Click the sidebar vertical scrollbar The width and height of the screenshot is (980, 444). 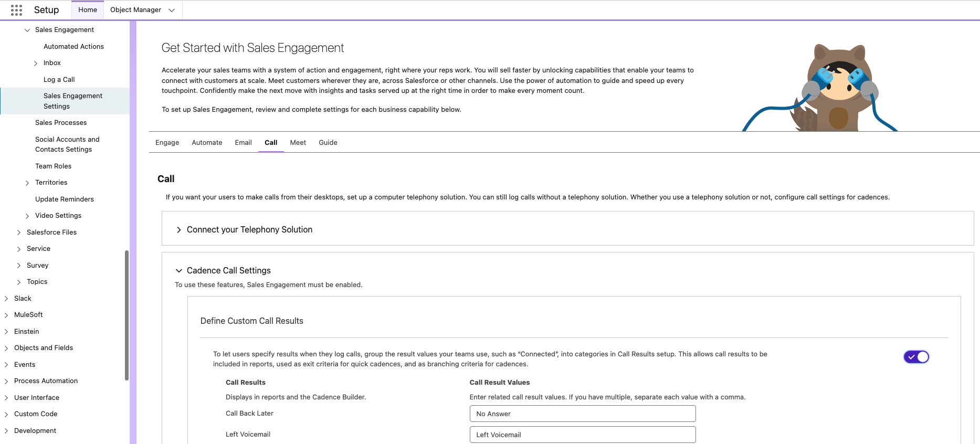click(x=127, y=315)
